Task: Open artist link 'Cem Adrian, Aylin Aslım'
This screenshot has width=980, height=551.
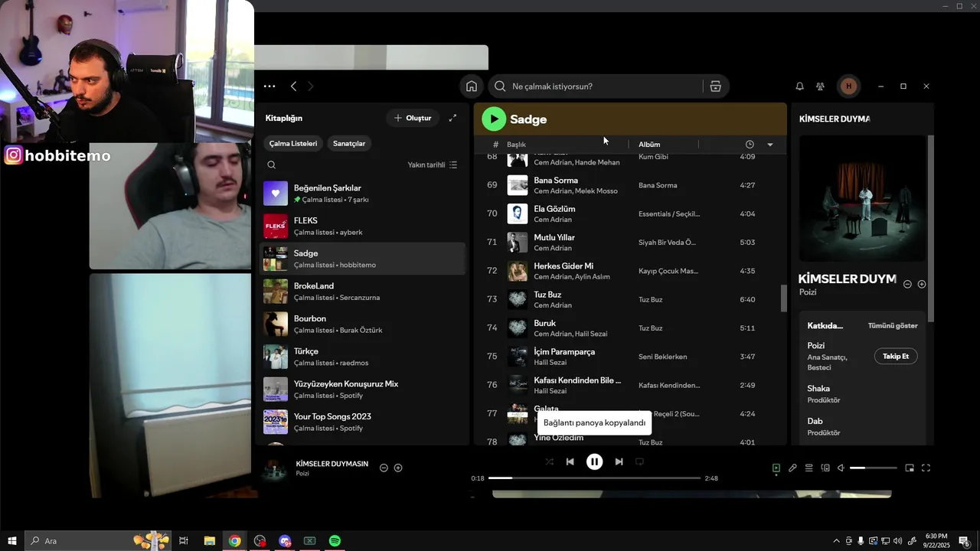Action: click(571, 277)
